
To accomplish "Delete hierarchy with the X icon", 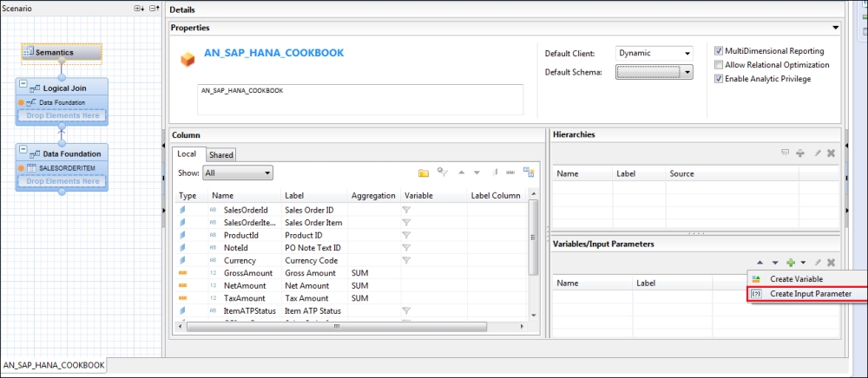I will pos(831,153).
